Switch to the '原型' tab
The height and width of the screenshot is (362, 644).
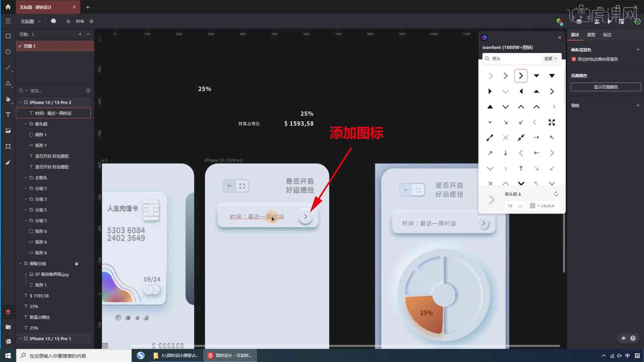tap(592, 35)
